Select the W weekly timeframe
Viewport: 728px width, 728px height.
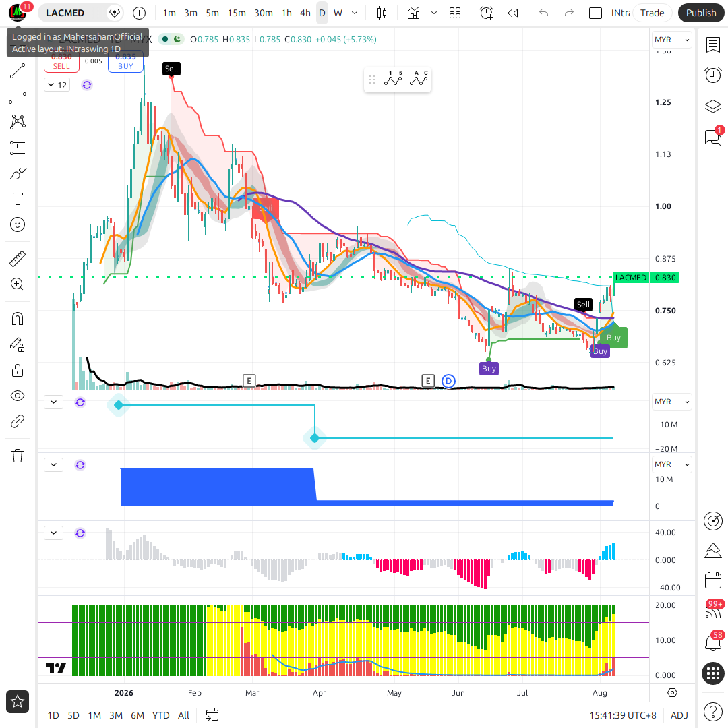tap(338, 13)
